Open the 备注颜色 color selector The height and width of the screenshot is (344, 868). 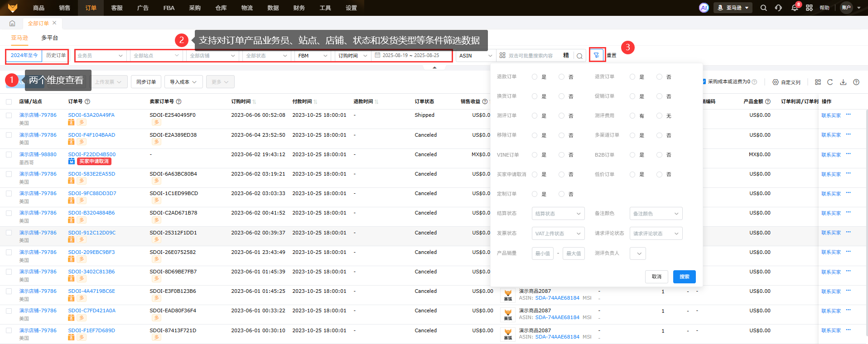656,214
